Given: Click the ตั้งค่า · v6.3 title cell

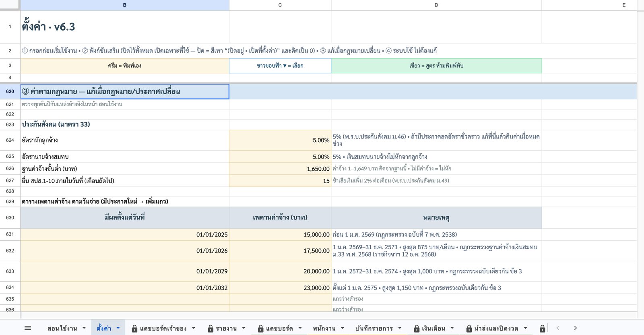Looking at the screenshot, I should pyautogui.click(x=125, y=27).
